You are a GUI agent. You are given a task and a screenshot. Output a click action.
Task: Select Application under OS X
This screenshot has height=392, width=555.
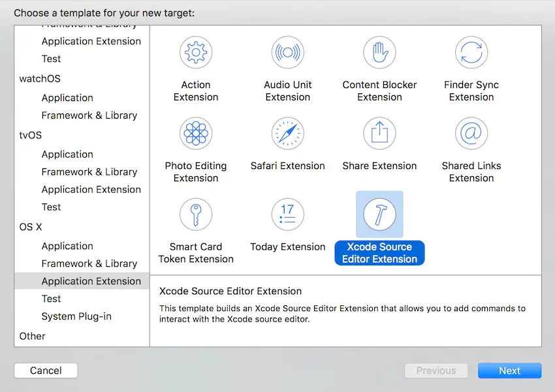[67, 246]
